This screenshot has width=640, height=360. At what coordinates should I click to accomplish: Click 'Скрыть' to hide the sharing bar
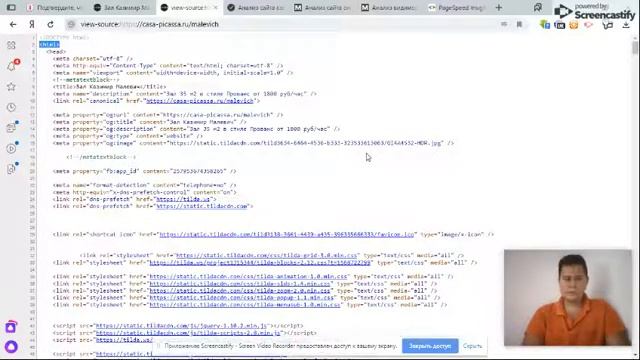[473, 346]
